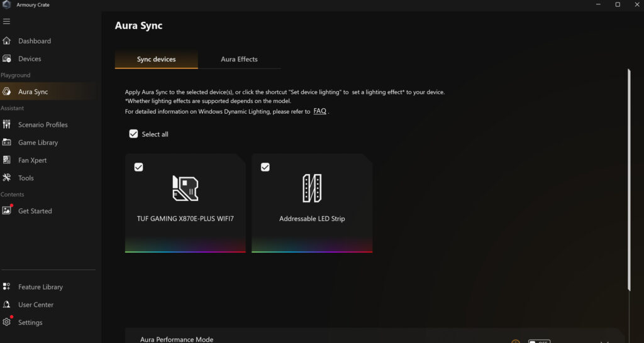Click the TUF GAMING X870E-PLUS WIFI7 label
The height and width of the screenshot is (343, 644).
tap(186, 219)
